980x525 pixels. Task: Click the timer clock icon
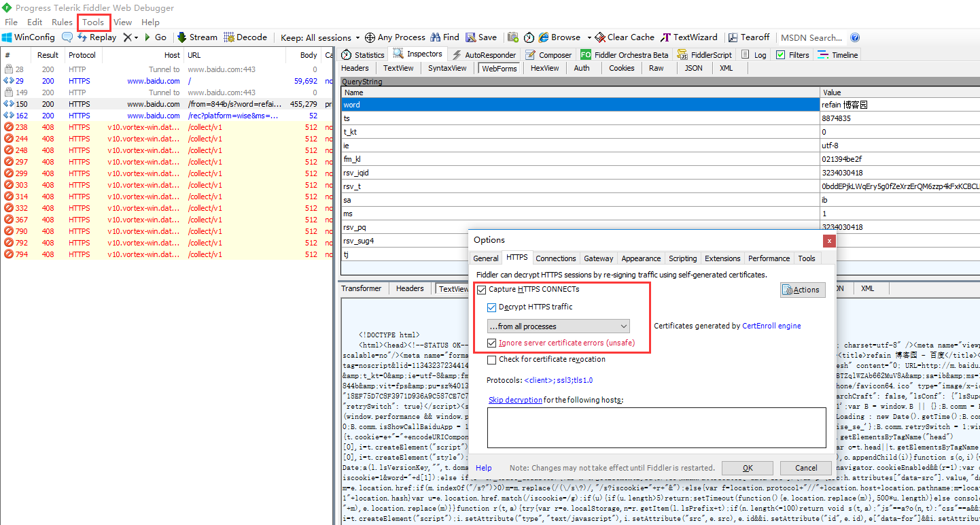pyautogui.click(x=529, y=37)
